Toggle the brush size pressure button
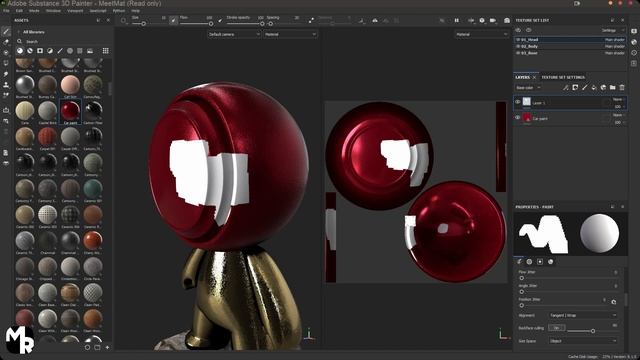The height and width of the screenshot is (360, 640). 173,20
